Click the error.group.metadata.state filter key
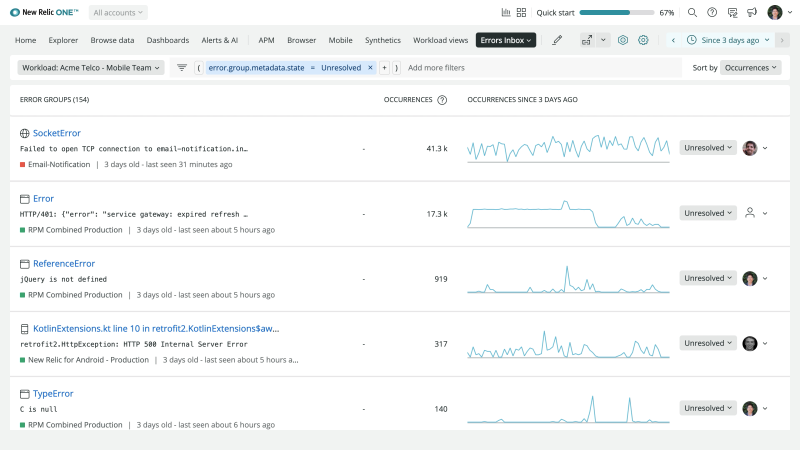Screen dimensions: 800x450 tap(256, 67)
